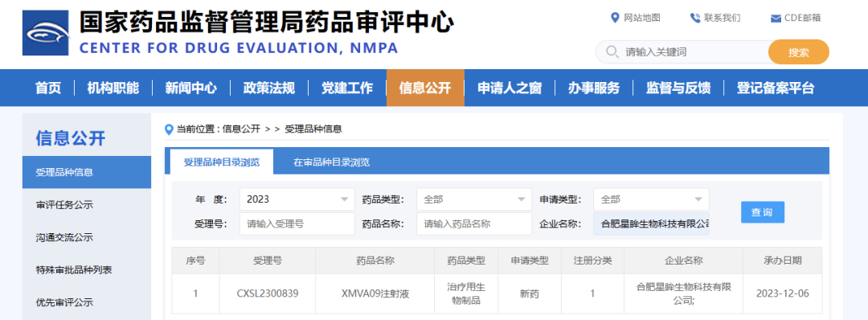
Task: Open 办事服务 navigation item
Action: coord(594,88)
